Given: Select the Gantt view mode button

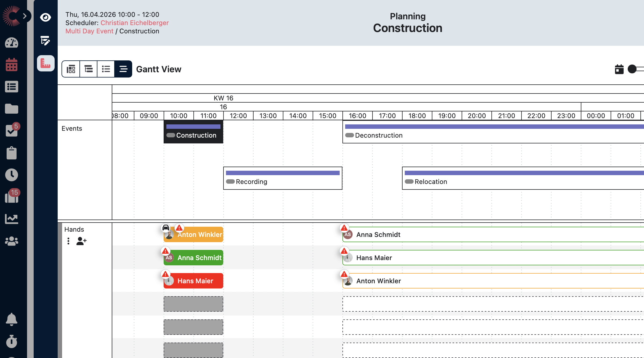Looking at the screenshot, I should [123, 69].
